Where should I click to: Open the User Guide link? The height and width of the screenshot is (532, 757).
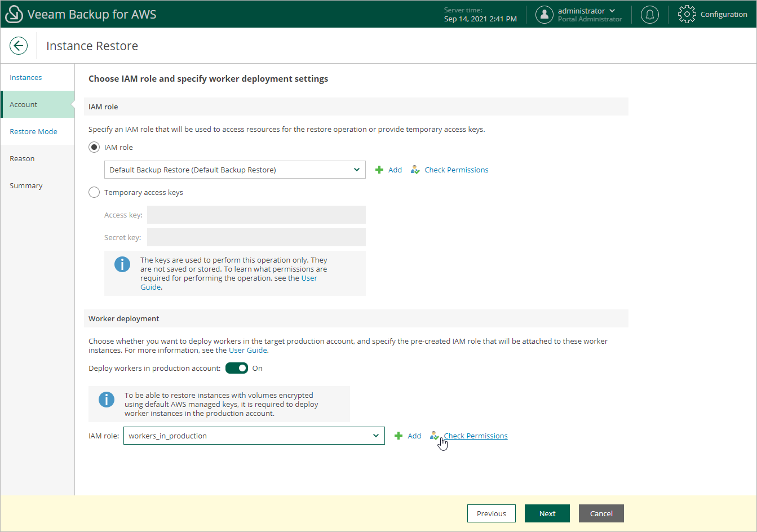[248, 349]
